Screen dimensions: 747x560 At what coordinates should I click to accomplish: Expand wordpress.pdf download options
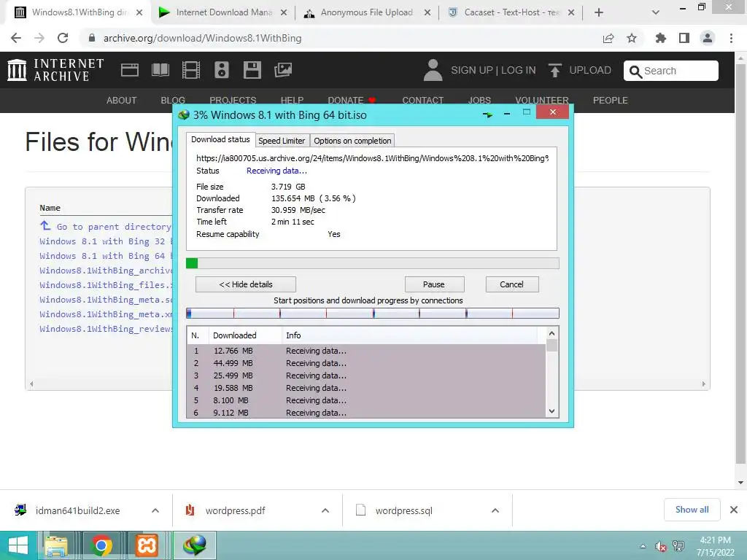tap(325, 510)
